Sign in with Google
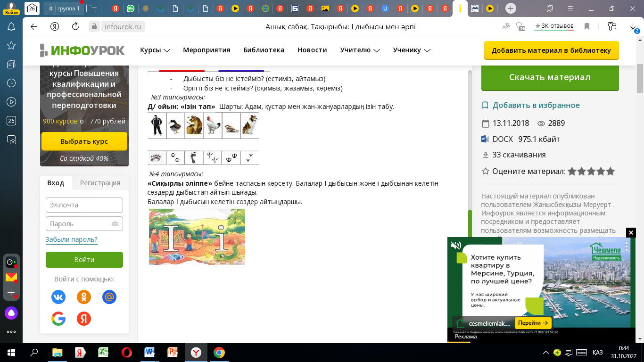The width and height of the screenshot is (644, 362). click(x=58, y=319)
